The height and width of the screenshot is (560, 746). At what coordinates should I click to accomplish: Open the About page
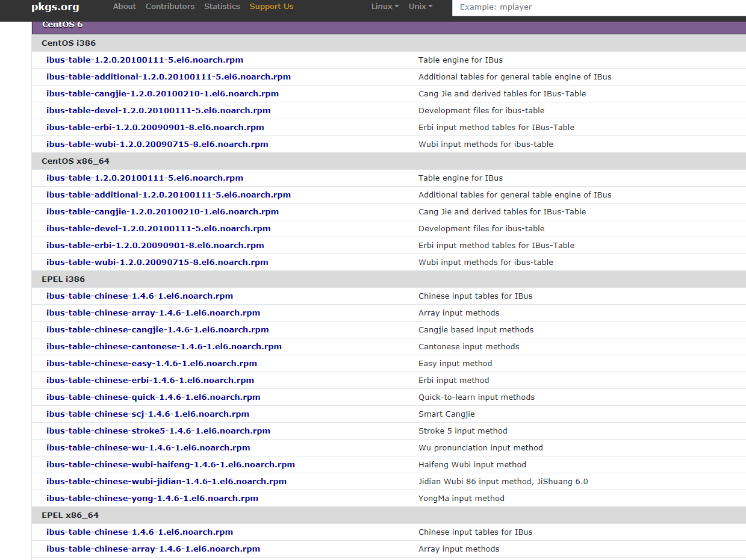tap(124, 7)
